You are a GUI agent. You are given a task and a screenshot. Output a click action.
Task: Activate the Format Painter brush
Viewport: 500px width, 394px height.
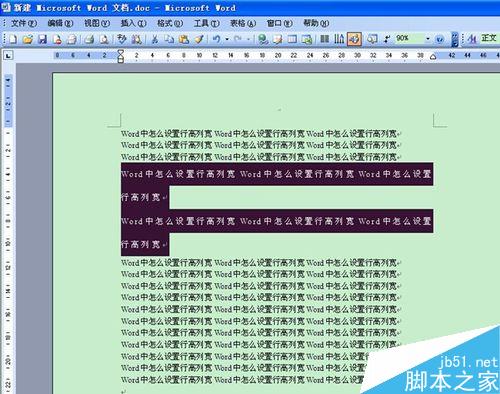tap(199, 39)
